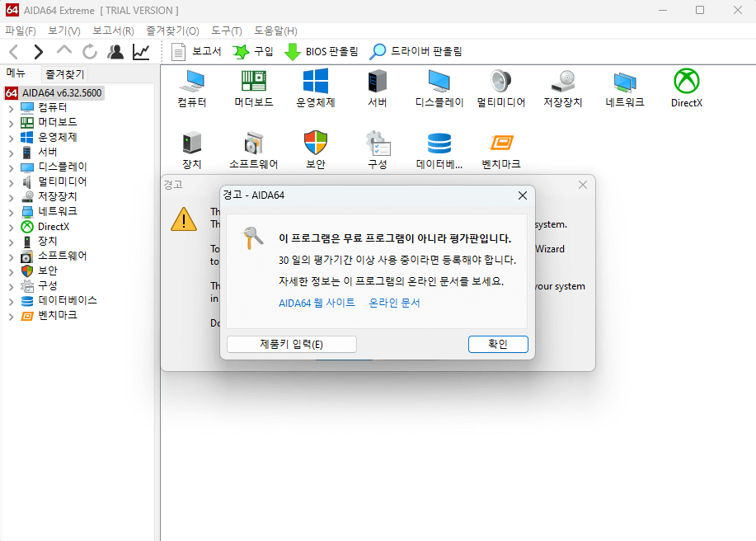
Task: Open the 보기(V) menu
Action: pyautogui.click(x=64, y=31)
